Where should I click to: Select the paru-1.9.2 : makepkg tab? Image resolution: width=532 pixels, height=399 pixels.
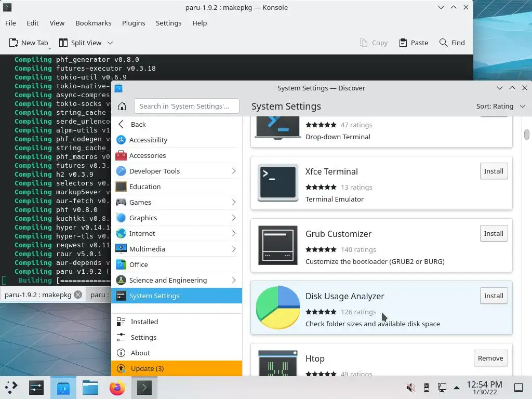(43, 295)
